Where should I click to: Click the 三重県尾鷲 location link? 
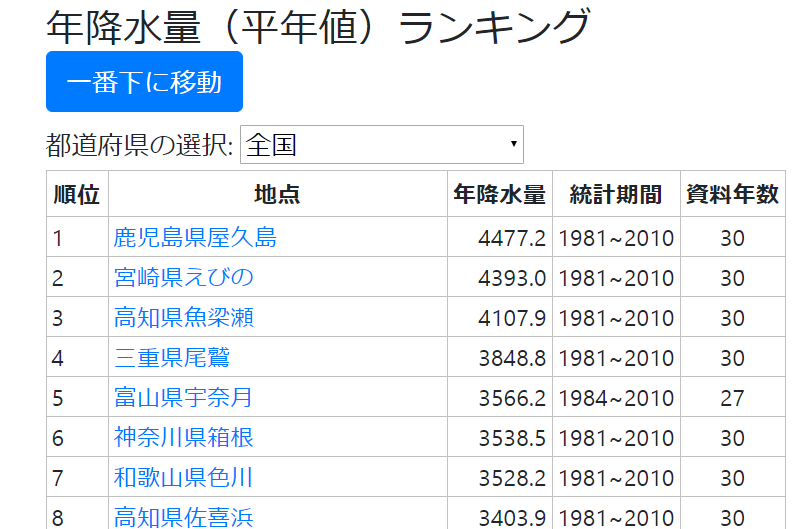tap(172, 358)
